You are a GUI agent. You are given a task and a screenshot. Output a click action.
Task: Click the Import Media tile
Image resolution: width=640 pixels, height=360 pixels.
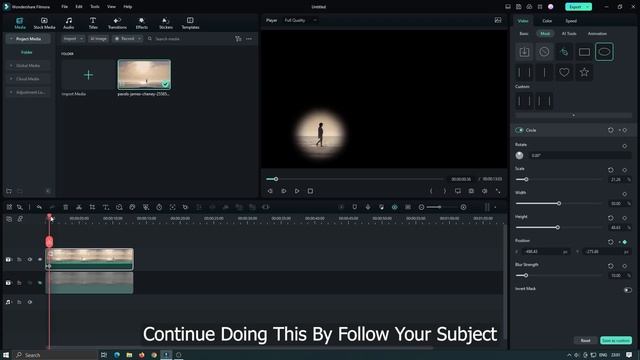88,75
